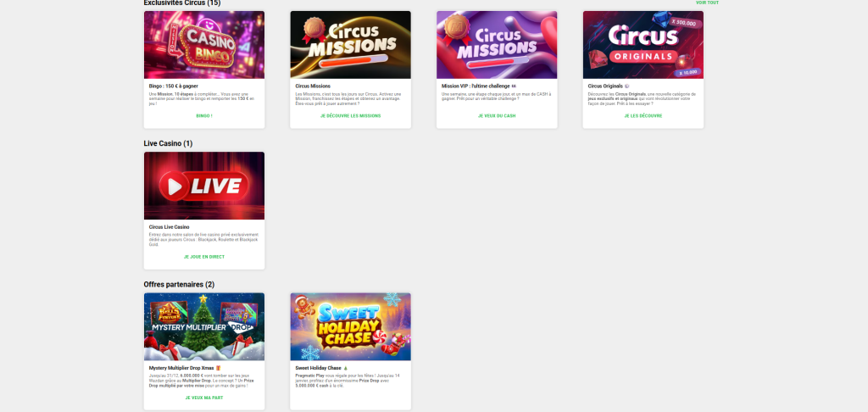Select the 'Circus Missions' card title

(313, 86)
